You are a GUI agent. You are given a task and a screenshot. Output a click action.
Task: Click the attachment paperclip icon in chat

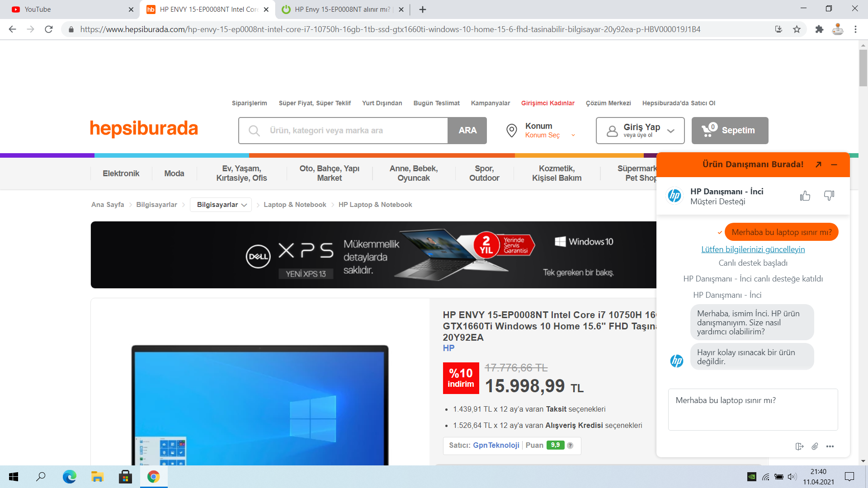click(x=815, y=446)
